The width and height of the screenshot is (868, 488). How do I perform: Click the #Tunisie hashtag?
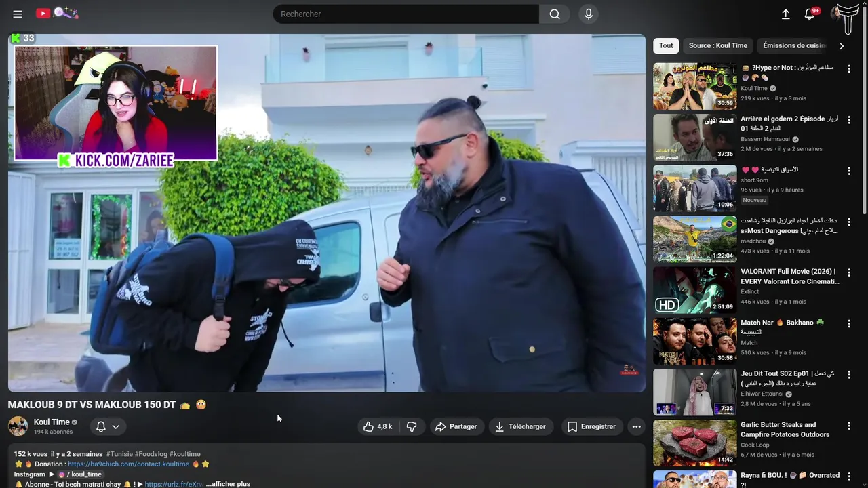pyautogui.click(x=119, y=454)
